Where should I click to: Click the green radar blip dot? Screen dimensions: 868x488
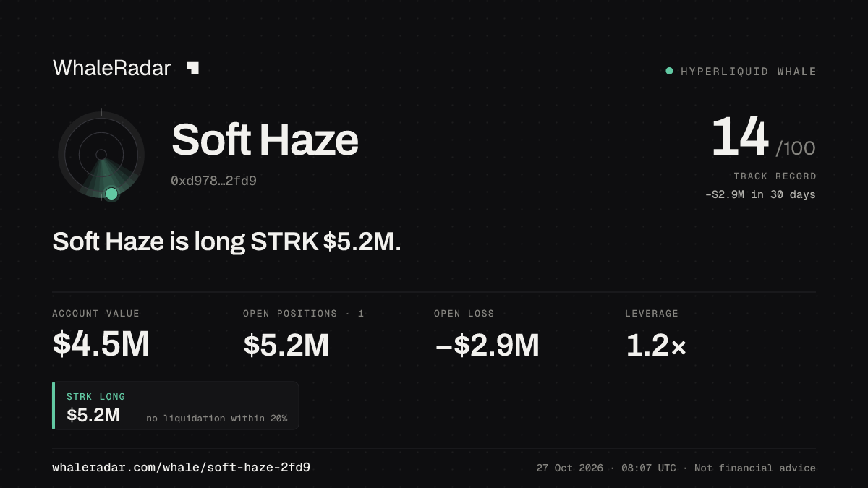(x=111, y=194)
